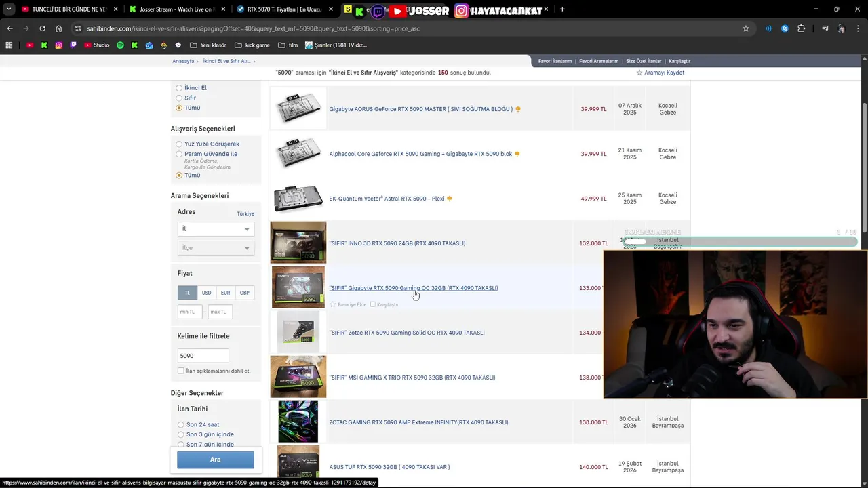The width and height of the screenshot is (868, 488).
Task: Open INNO 3D RTX 5090 listing thumbnail
Action: point(298,243)
